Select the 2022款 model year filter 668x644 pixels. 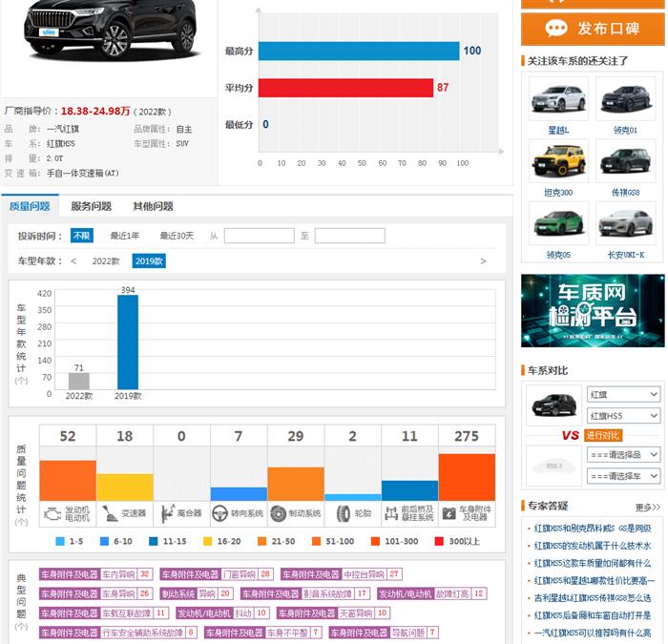(106, 261)
